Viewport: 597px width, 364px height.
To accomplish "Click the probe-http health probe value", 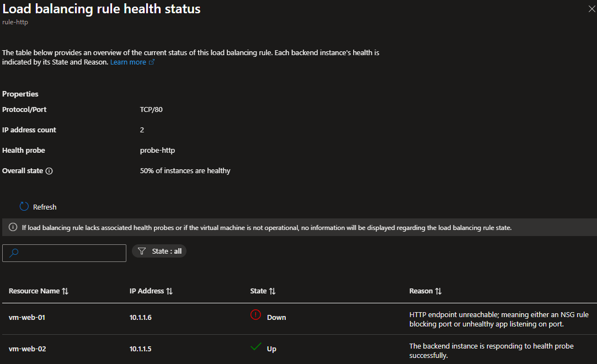I will click(x=157, y=151).
